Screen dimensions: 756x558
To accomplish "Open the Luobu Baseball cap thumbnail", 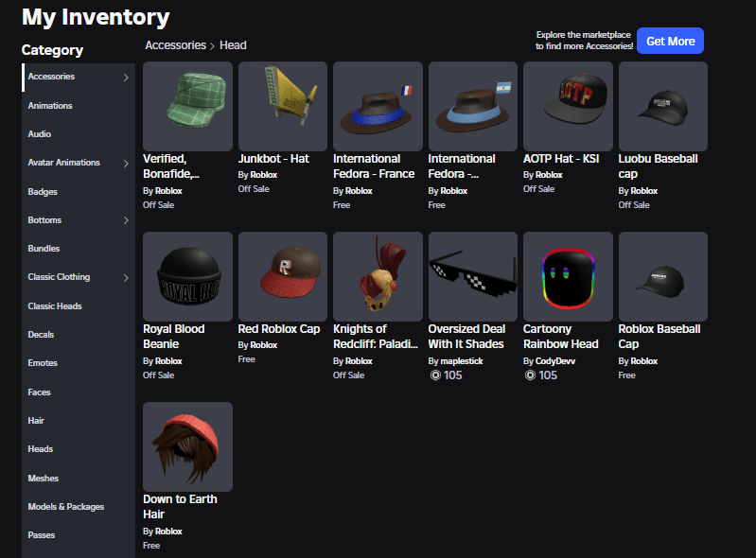I will pyautogui.click(x=663, y=106).
